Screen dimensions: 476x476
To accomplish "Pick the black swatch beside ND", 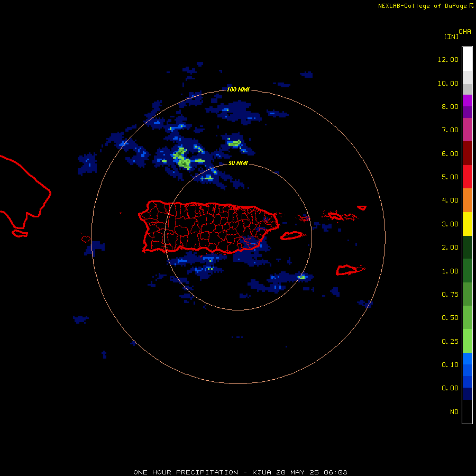I will point(467,411).
